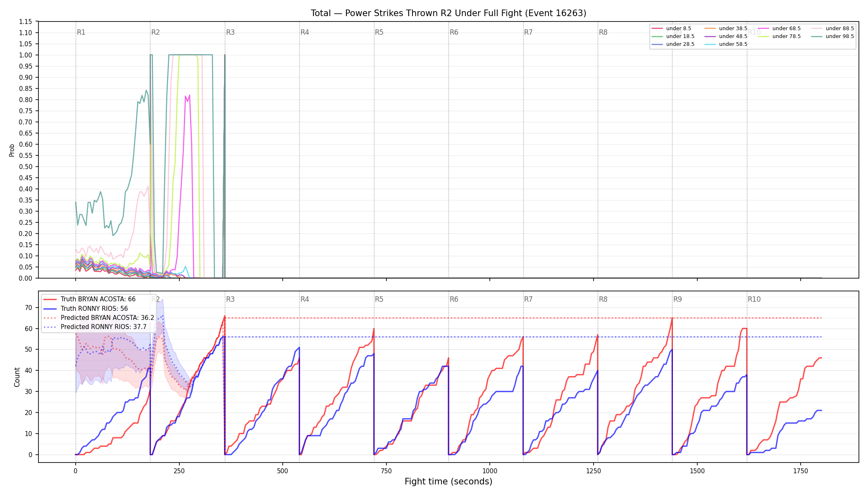Click the teal line swatch beside 'under 98.5'
The height and width of the screenshot is (496, 868).
tap(817, 36)
